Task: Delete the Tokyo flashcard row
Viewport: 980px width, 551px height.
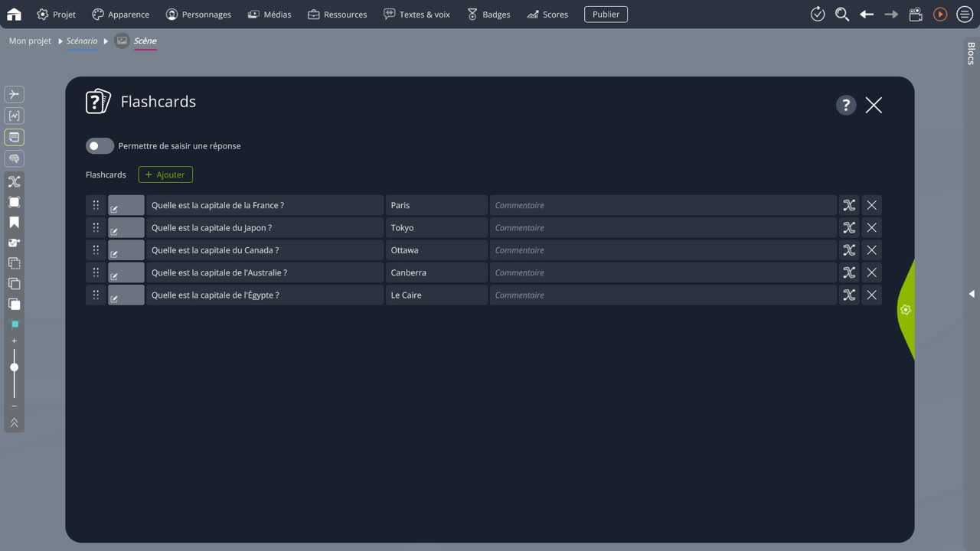Action: 871,227
